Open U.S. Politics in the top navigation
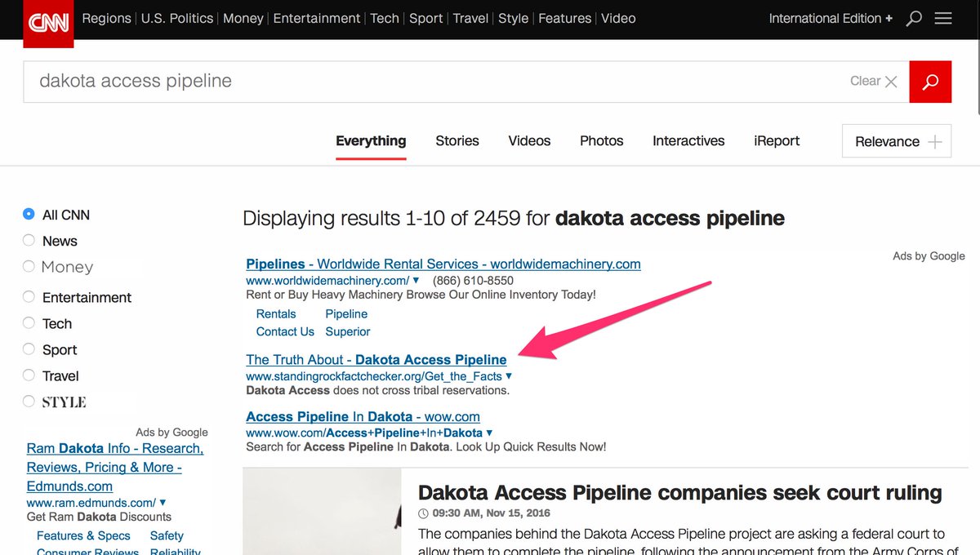The image size is (980, 555). 177,18
